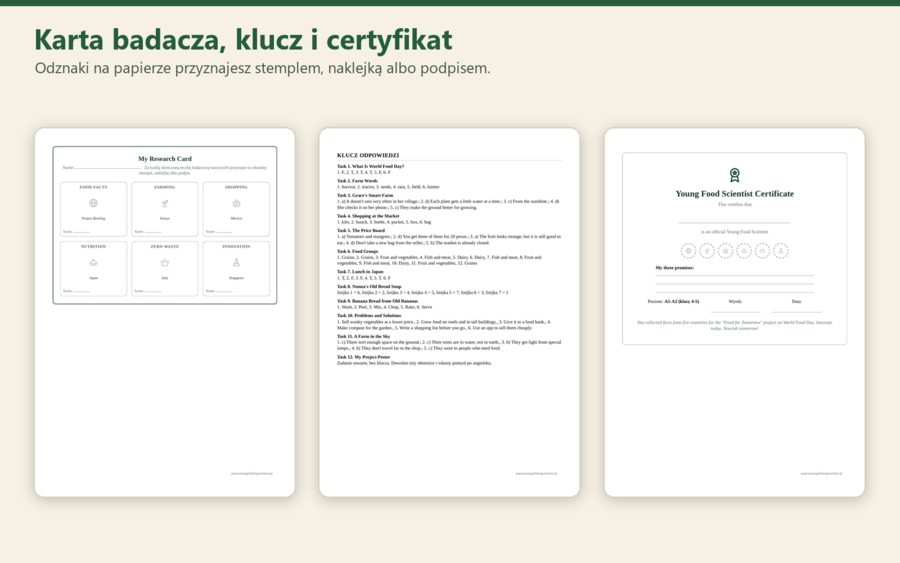Click the subtitle starting 'Odznaki na papierze'

click(x=262, y=68)
